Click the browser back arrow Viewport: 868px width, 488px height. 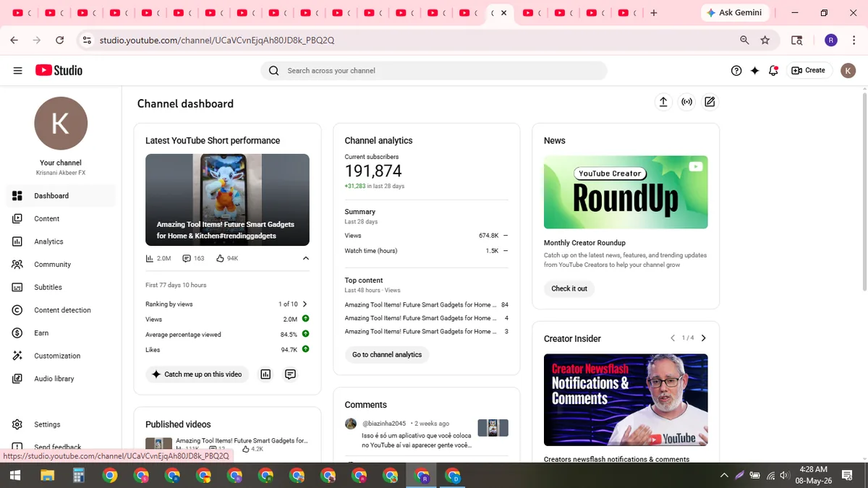pyautogui.click(x=14, y=40)
